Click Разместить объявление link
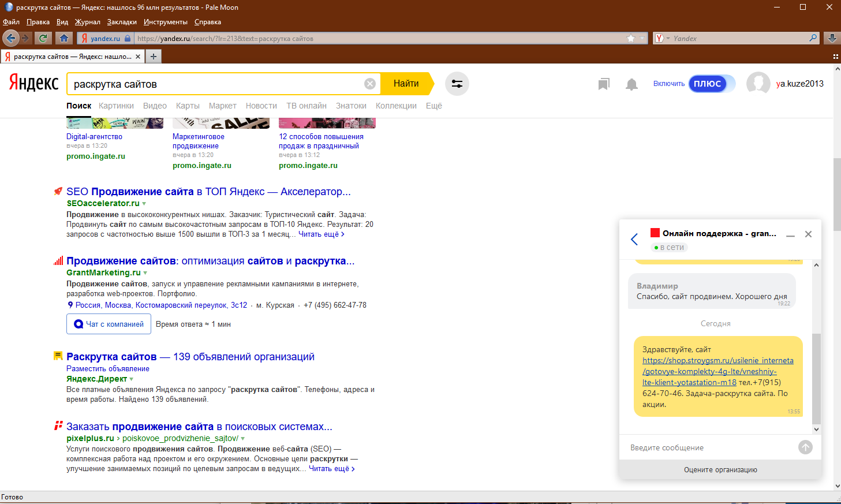841x504 pixels. click(x=108, y=368)
